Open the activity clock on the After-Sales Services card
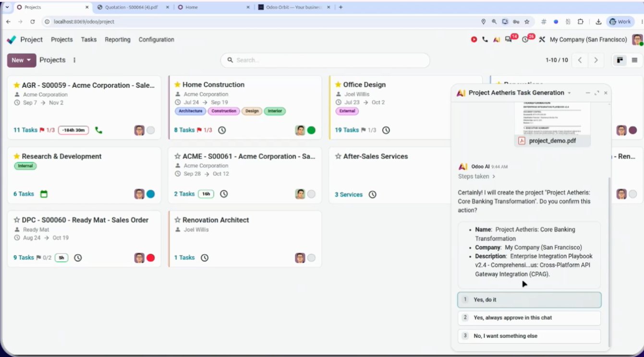The width and height of the screenshot is (644, 357). 372,195
